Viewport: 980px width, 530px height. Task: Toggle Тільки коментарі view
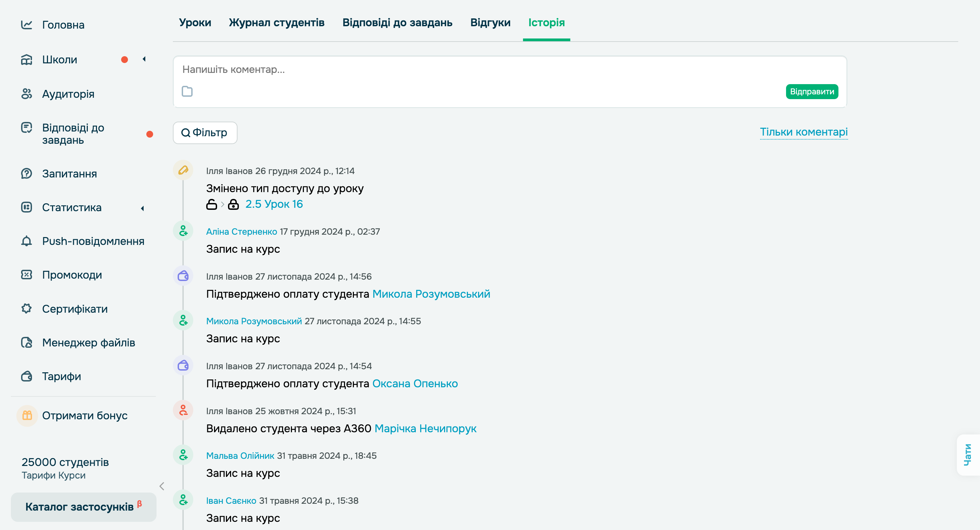tap(803, 132)
